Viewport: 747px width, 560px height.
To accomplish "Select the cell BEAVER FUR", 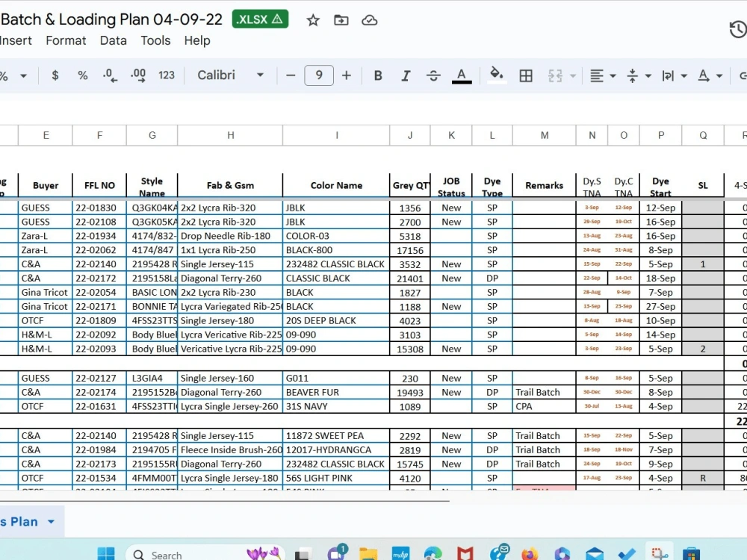I will point(336,393).
